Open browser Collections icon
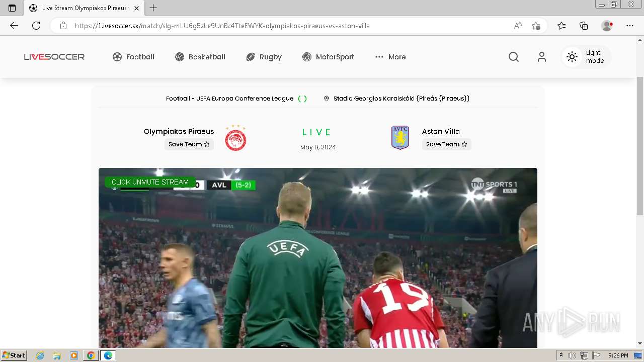644x362 pixels. click(x=584, y=26)
